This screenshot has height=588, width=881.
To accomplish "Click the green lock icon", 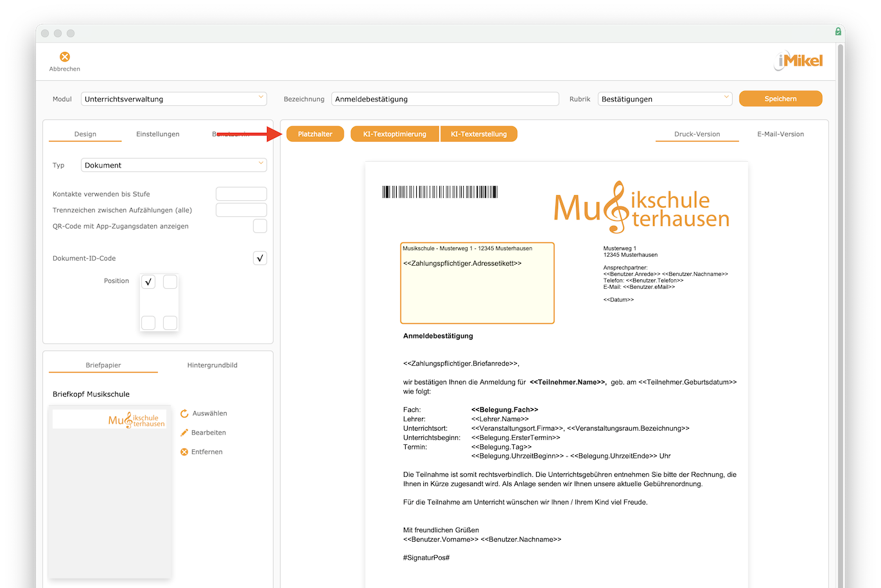I will click(838, 31).
